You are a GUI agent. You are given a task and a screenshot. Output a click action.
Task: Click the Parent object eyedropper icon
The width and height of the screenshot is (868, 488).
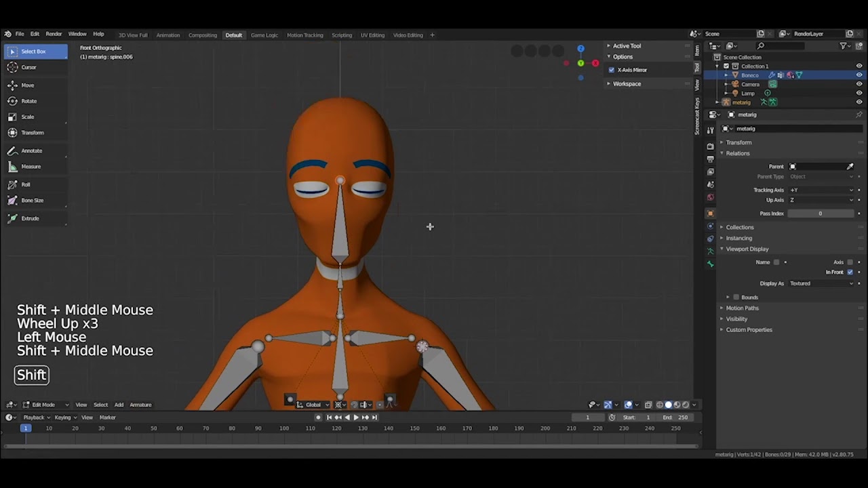(x=850, y=166)
